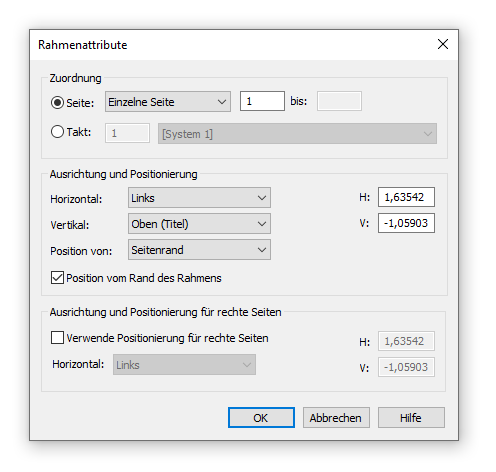Click the chevron arrow of Oben (Titel) combo
This screenshot has height=472, width=496.
click(262, 224)
